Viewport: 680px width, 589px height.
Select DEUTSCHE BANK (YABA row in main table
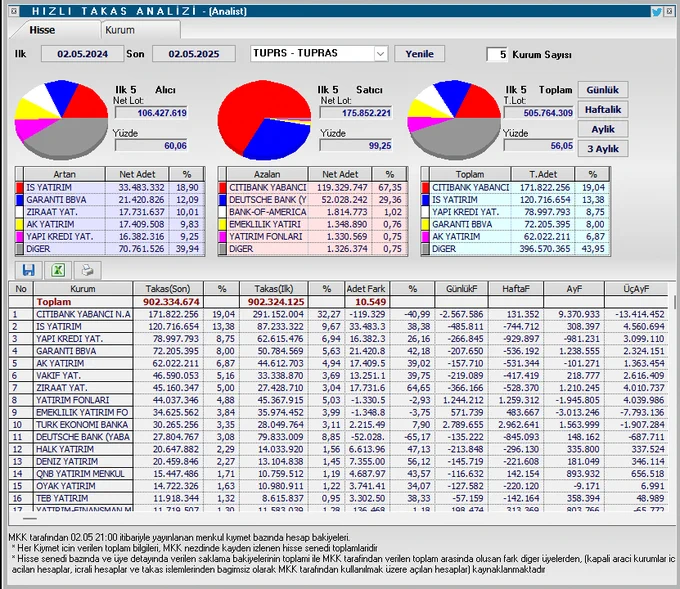[x=338, y=437]
